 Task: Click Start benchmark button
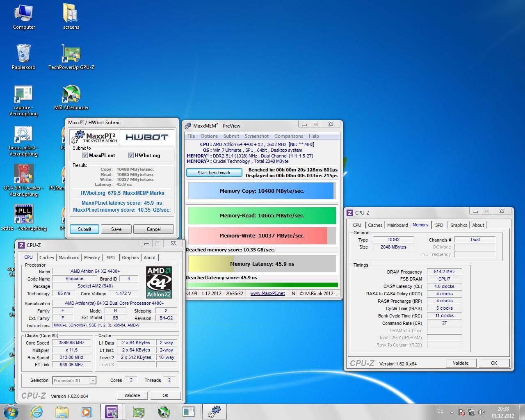point(214,173)
